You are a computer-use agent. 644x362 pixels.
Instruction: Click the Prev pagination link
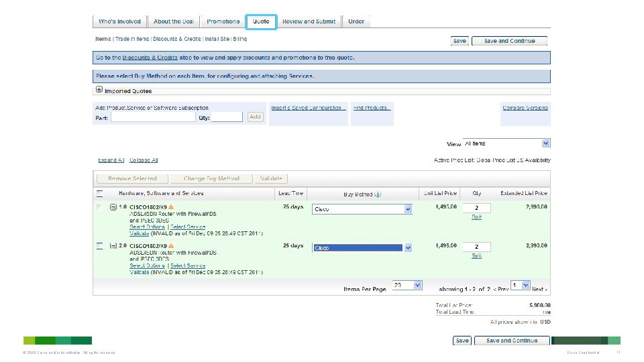[x=501, y=290]
